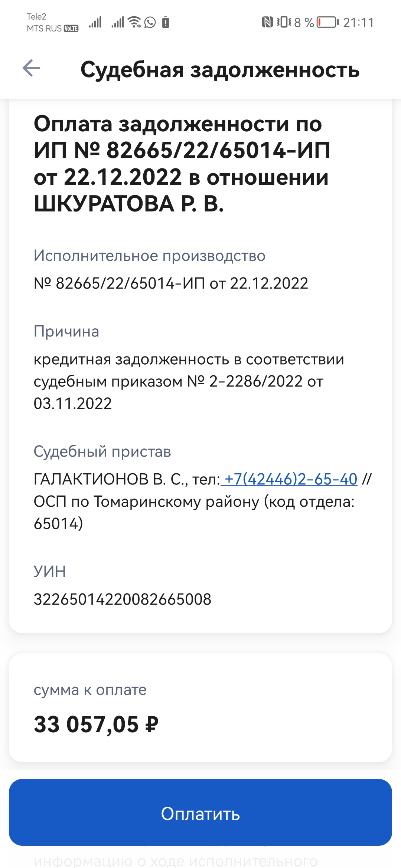Screen dimensions: 401x868
Task: Tap the WhatsApp notification icon
Action: click(x=150, y=22)
